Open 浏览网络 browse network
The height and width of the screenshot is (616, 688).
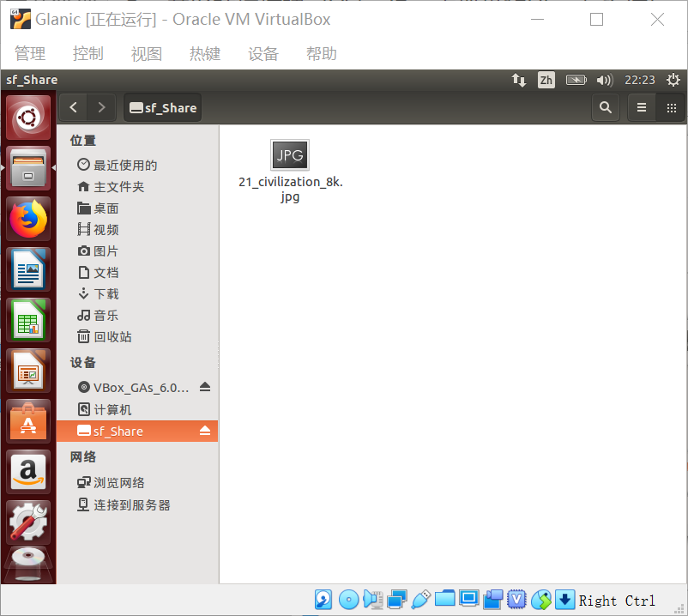coord(137,483)
